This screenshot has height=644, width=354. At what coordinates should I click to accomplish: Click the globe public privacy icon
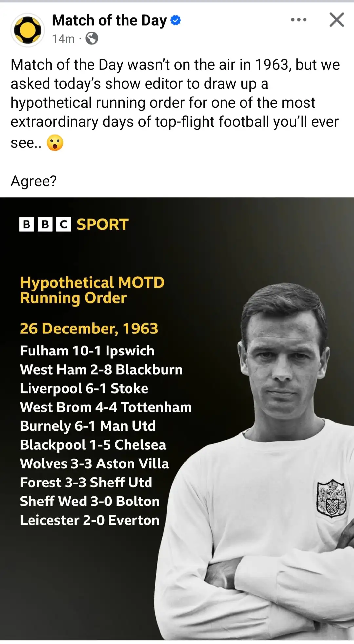click(91, 39)
